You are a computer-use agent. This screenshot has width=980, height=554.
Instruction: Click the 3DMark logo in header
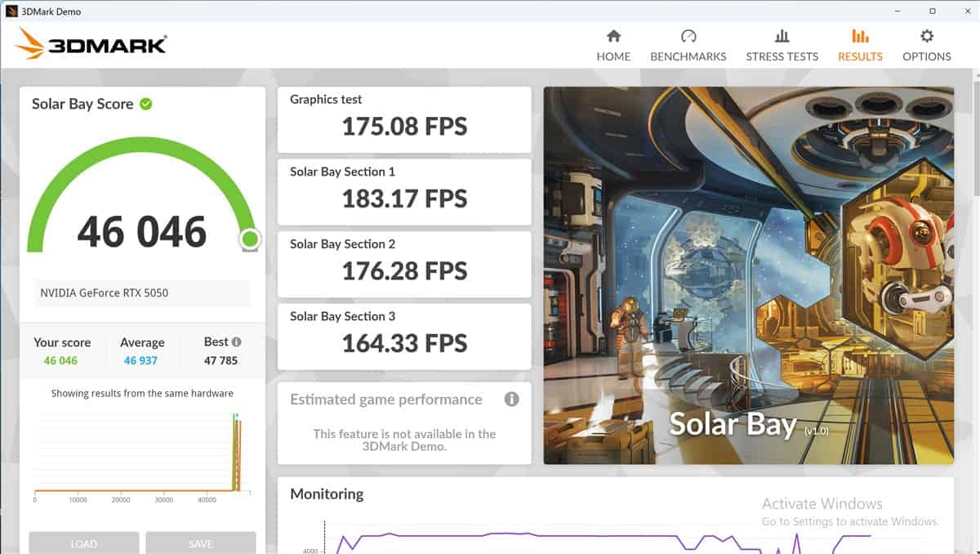(x=91, y=44)
